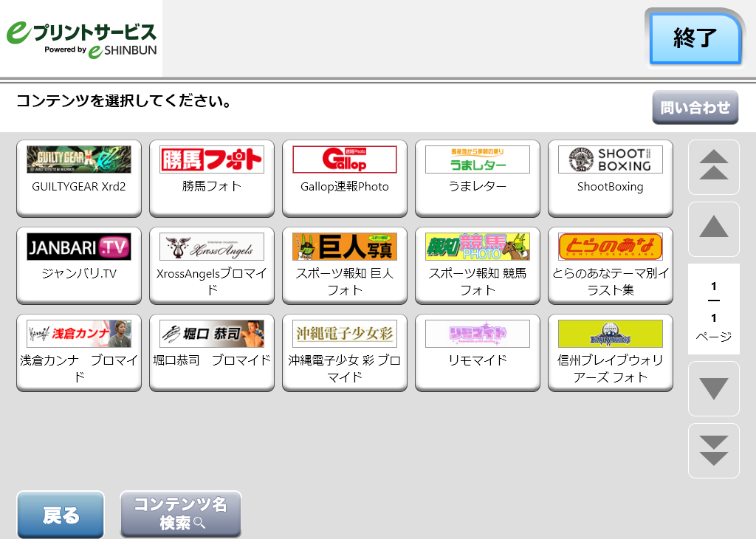Go to next page with down arrow
The image size is (756, 539).
click(714, 388)
